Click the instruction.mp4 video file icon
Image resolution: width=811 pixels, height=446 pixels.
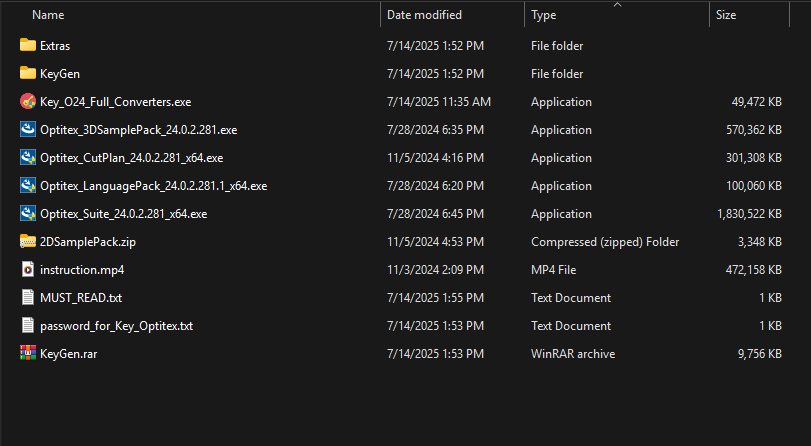click(27, 269)
